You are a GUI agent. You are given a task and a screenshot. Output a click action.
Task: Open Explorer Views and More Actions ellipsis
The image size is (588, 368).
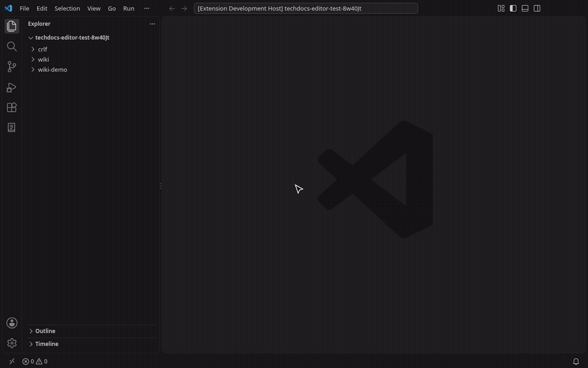click(x=153, y=24)
